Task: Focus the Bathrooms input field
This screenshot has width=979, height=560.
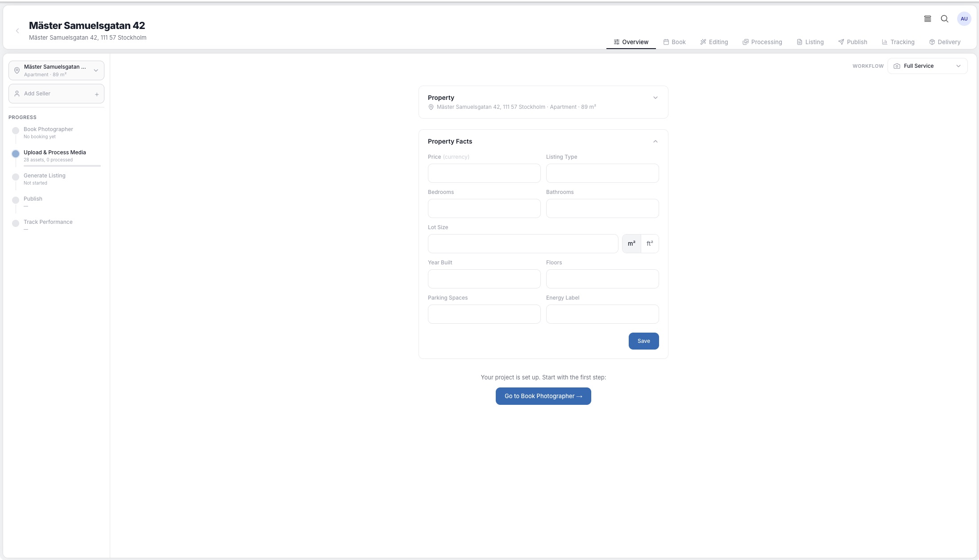Action: (x=602, y=208)
